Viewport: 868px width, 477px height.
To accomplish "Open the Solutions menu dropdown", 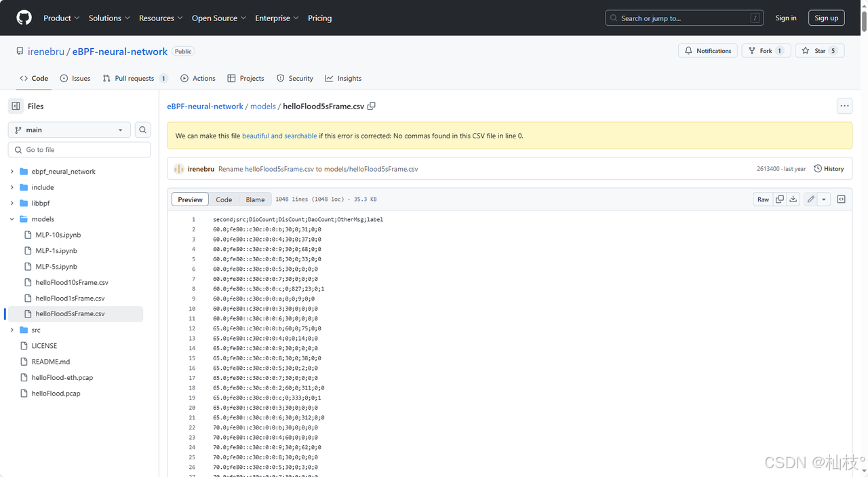I will pos(109,18).
